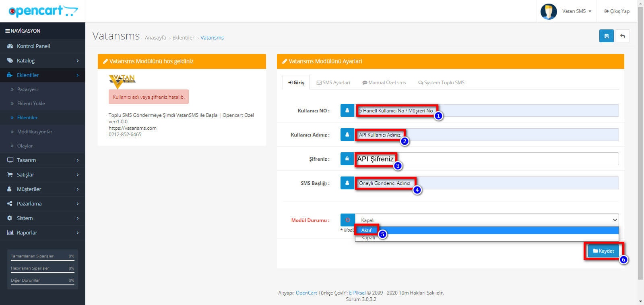Click the Kaydet save button
644x305 pixels.
[603, 251]
